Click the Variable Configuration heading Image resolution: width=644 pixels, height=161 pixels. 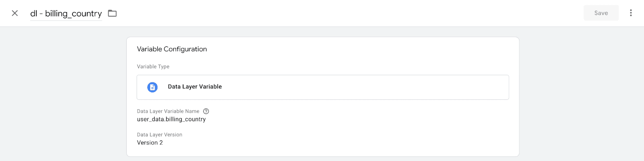point(172,49)
